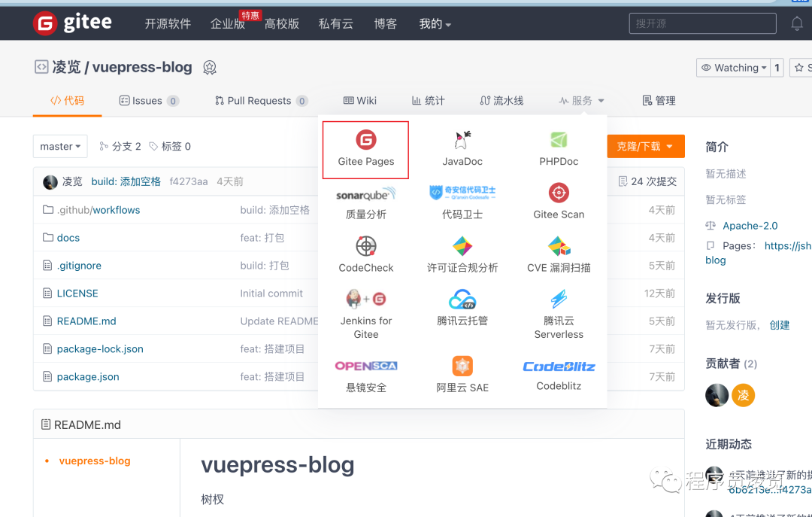Screen dimensions: 812x517
Task: Open 阿里云 SAE service
Action: pyautogui.click(x=462, y=375)
